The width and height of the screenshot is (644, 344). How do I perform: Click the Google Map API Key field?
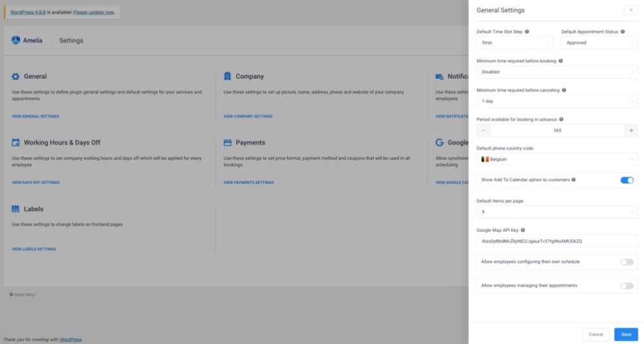coord(557,242)
